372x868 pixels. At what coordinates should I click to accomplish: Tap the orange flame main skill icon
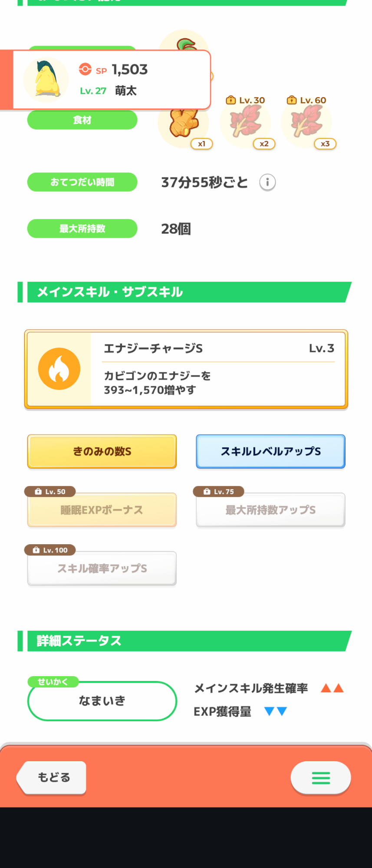pyautogui.click(x=59, y=369)
